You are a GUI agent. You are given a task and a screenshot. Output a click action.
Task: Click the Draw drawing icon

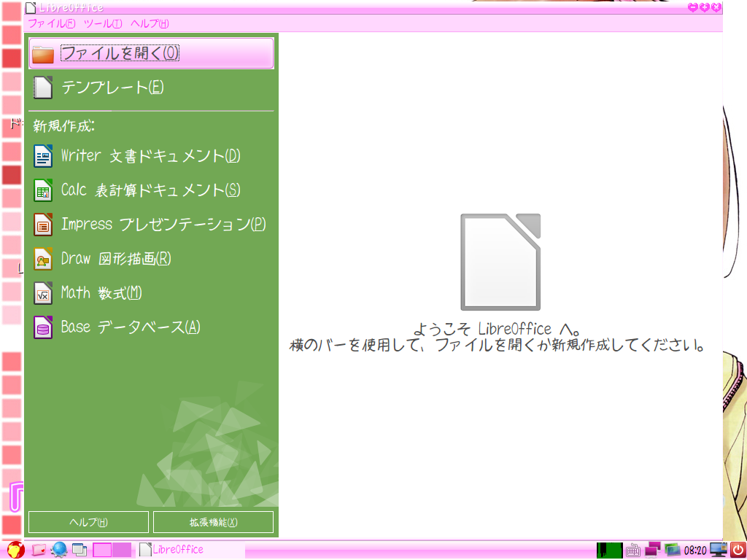(43, 259)
